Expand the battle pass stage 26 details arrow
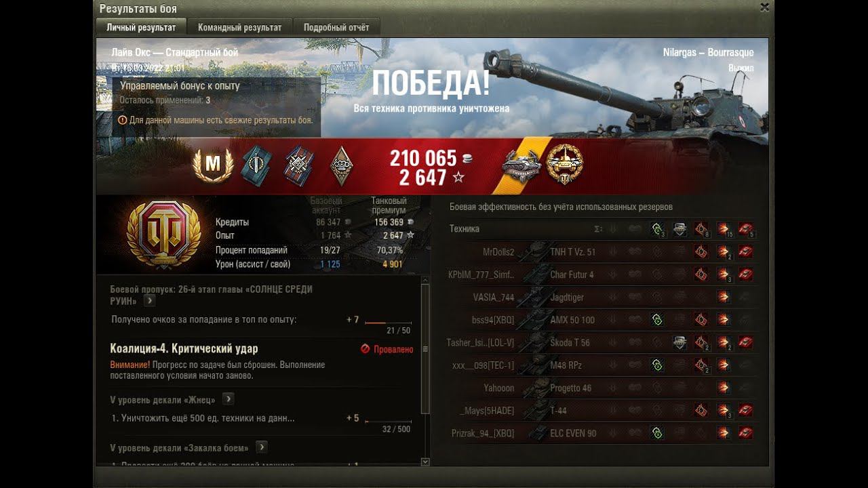868x488 pixels. tap(150, 300)
